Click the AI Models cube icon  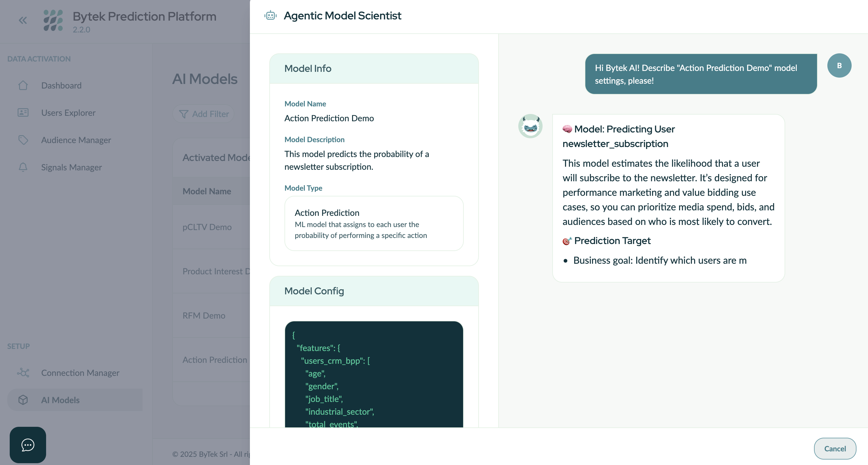[x=23, y=400]
